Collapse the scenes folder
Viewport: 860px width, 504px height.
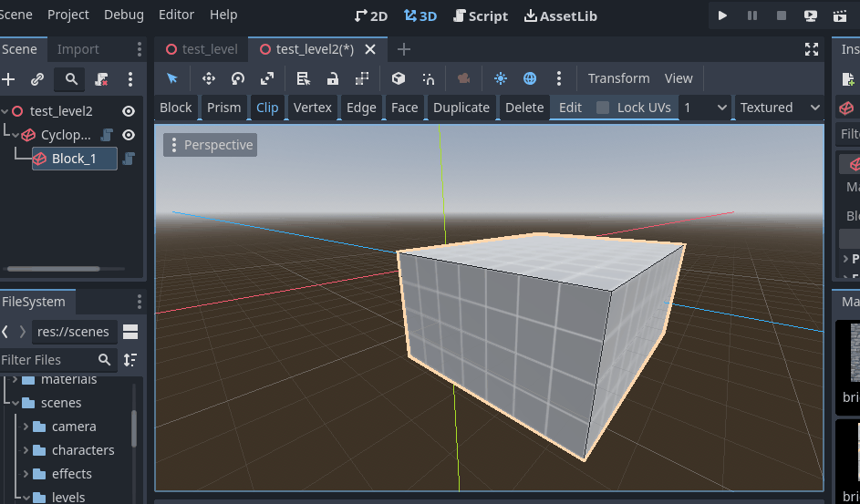[x=15, y=403]
